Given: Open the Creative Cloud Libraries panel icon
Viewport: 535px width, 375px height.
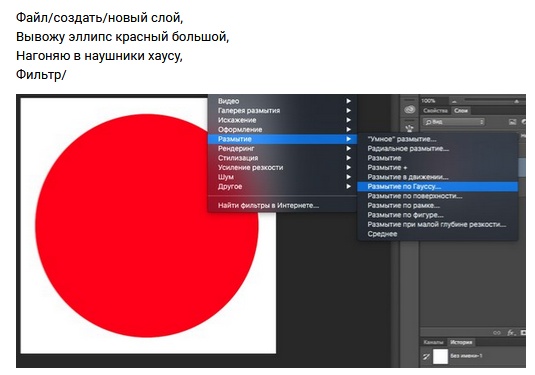Looking at the screenshot, I should (409, 109).
